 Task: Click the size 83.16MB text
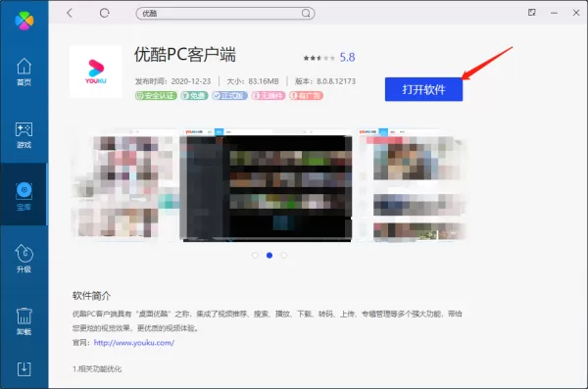264,81
